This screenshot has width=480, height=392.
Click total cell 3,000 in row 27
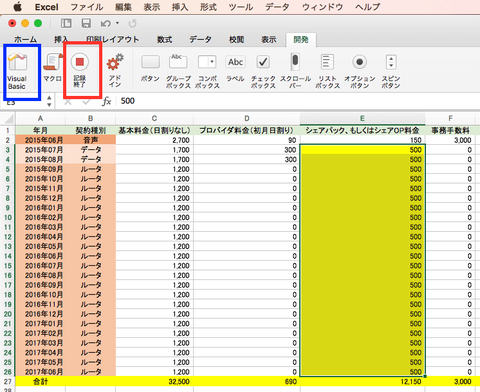450,382
